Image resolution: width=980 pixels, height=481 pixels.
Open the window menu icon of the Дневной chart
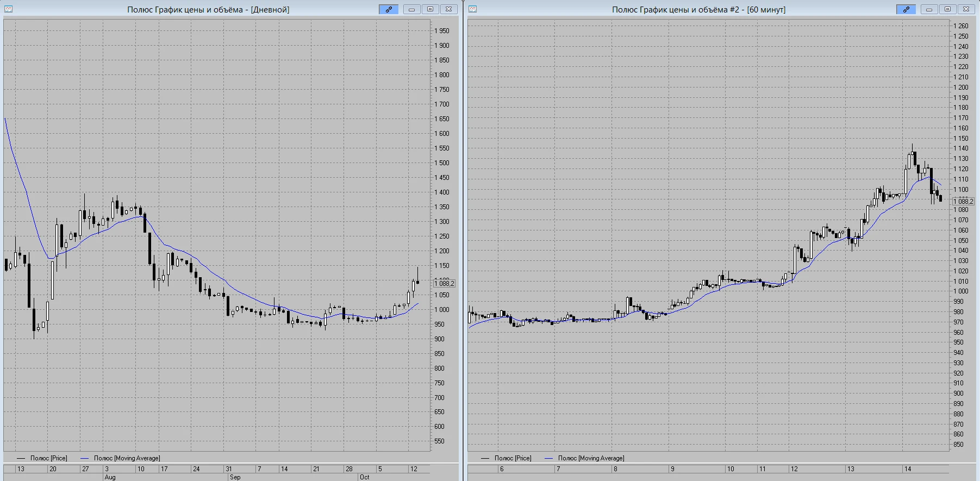click(x=9, y=9)
